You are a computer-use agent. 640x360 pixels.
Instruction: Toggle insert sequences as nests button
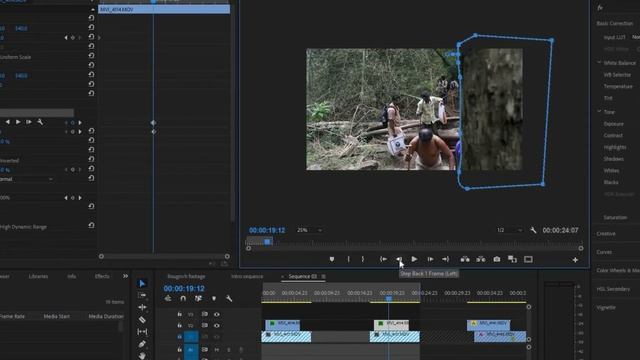point(168,298)
